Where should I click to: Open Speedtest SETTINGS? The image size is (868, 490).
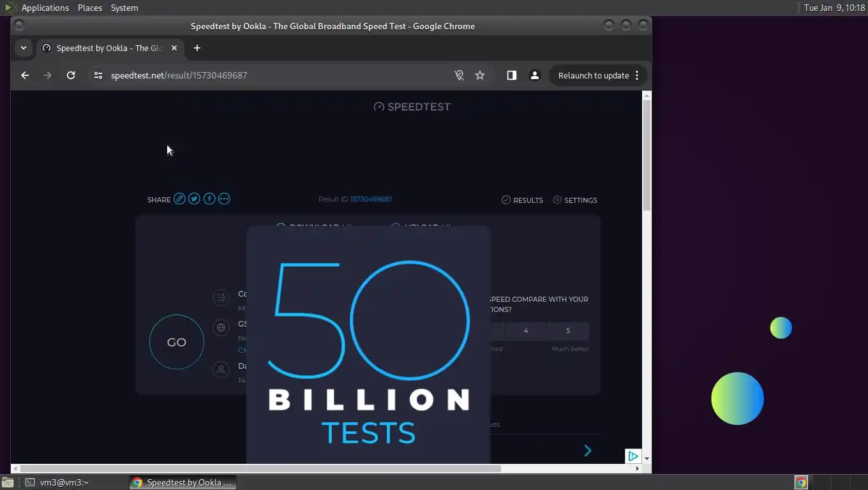pyautogui.click(x=575, y=200)
